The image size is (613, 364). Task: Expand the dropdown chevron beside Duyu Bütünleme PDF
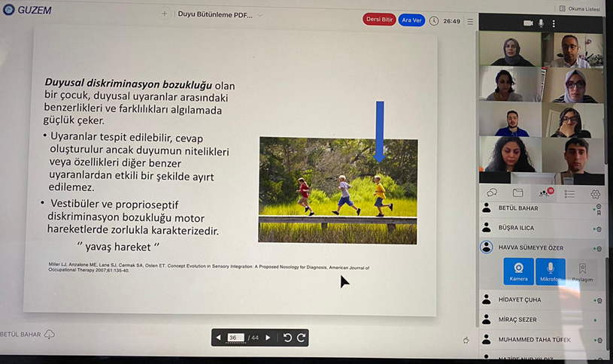click(x=260, y=15)
